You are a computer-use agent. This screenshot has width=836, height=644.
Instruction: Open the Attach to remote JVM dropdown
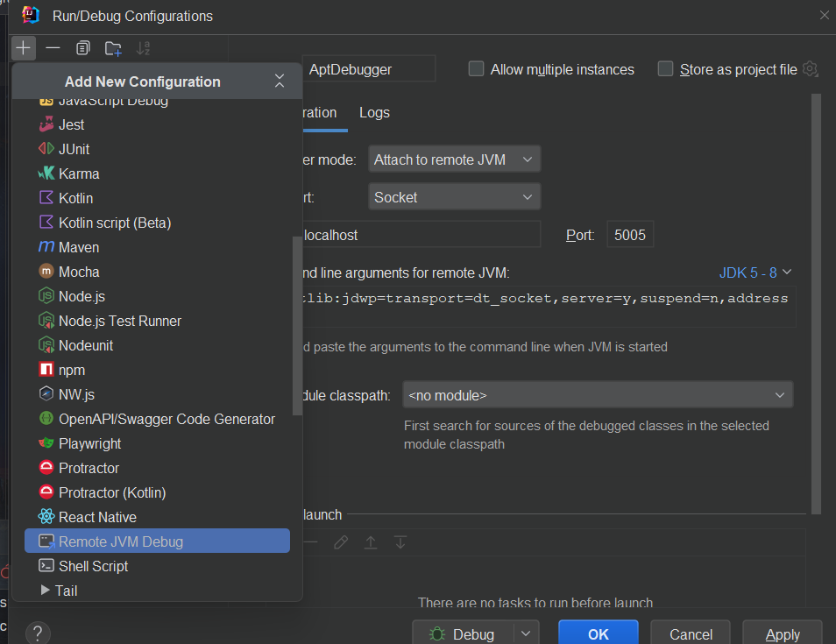454,159
